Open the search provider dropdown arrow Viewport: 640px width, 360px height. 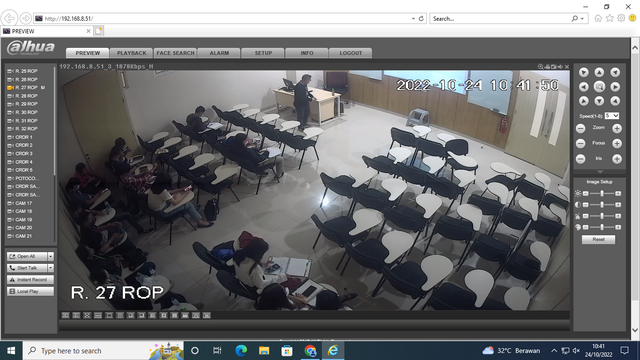click(x=582, y=18)
